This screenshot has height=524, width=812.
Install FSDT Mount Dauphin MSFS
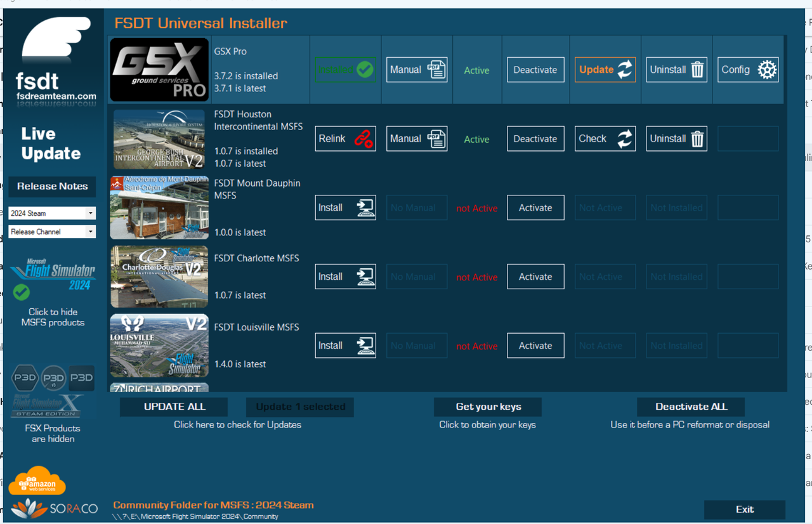[346, 207]
